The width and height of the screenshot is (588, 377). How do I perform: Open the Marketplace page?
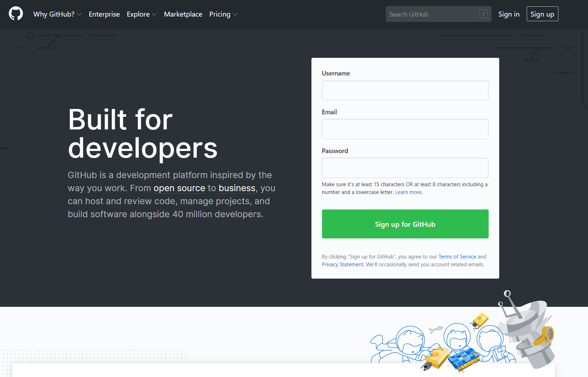pyautogui.click(x=183, y=14)
